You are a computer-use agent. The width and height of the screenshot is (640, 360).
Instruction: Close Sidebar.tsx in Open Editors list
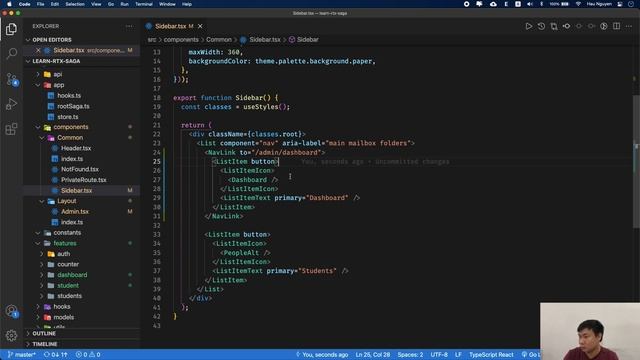38,50
